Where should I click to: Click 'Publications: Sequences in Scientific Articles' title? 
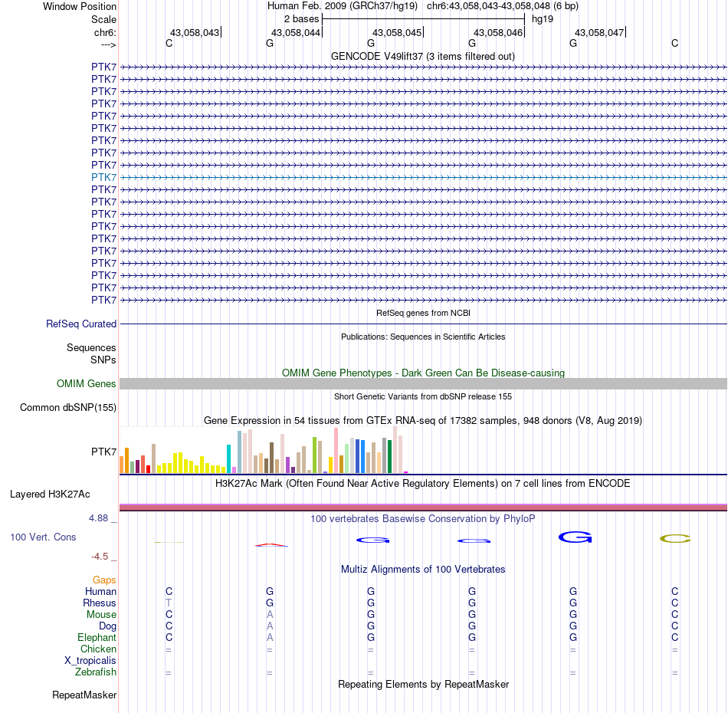pos(423,337)
